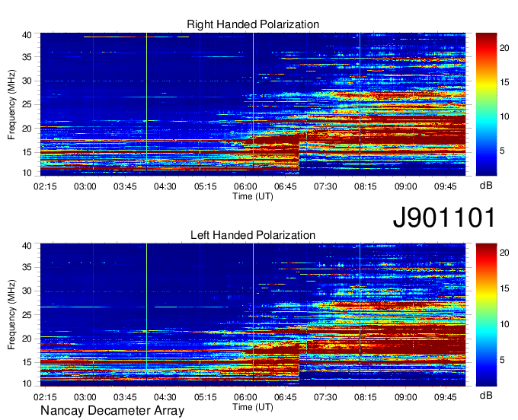Click the Right Handed plot's color bar

pos(486,104)
